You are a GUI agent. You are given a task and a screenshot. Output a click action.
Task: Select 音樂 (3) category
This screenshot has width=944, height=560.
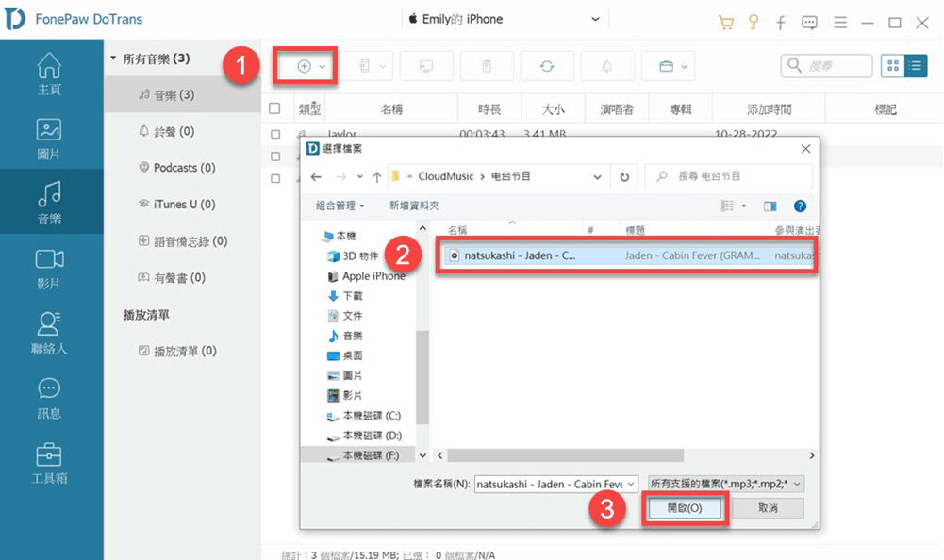click(182, 94)
